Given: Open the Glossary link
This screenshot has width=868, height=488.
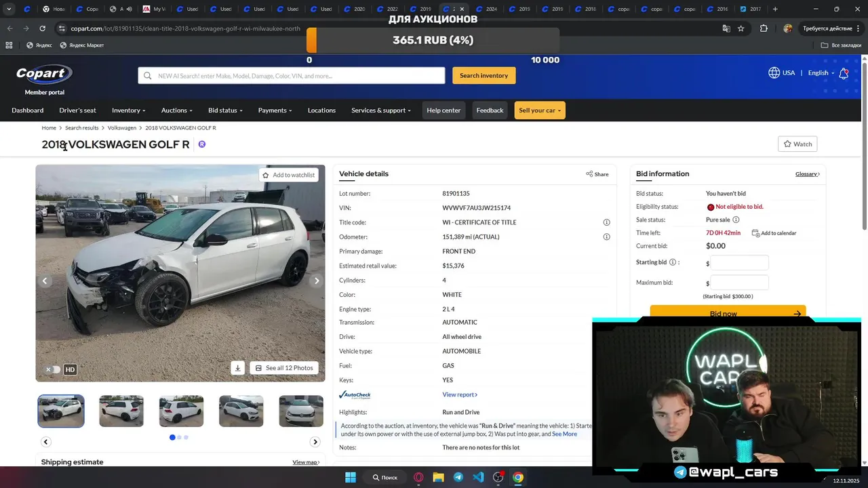Looking at the screenshot, I should (x=807, y=174).
